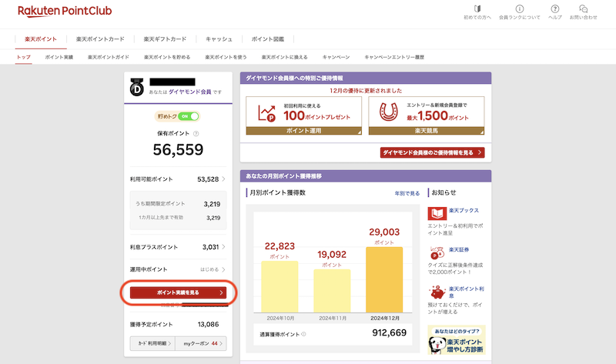Select the 楽天ポイントカード tab
The image size is (616, 364).
pos(100,39)
